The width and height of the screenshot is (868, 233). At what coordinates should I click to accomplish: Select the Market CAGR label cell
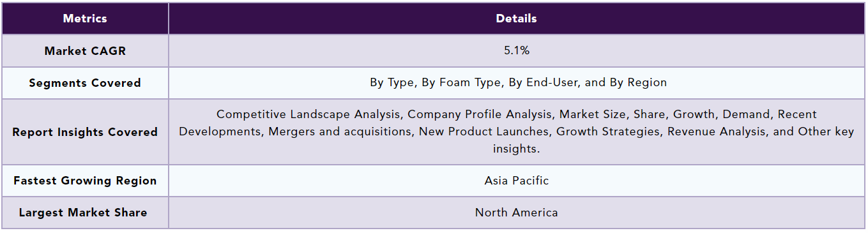click(85, 51)
